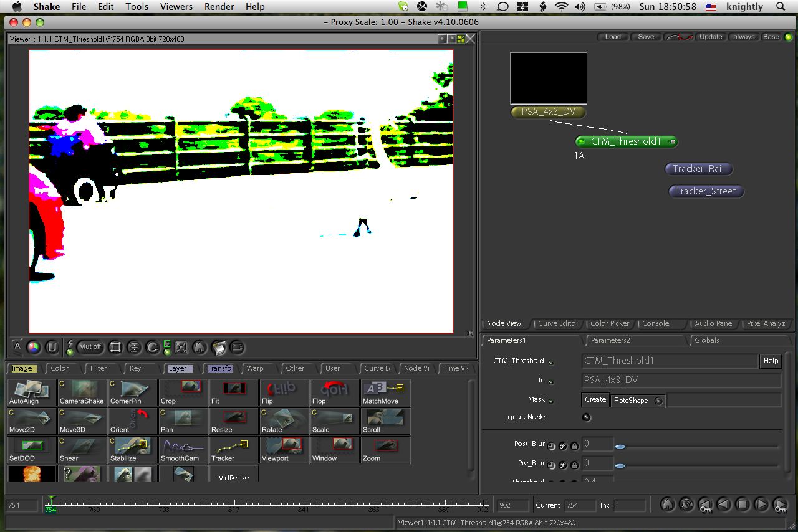Select the Stabilize node icon
This screenshot has width=798, height=532.
coord(132,450)
